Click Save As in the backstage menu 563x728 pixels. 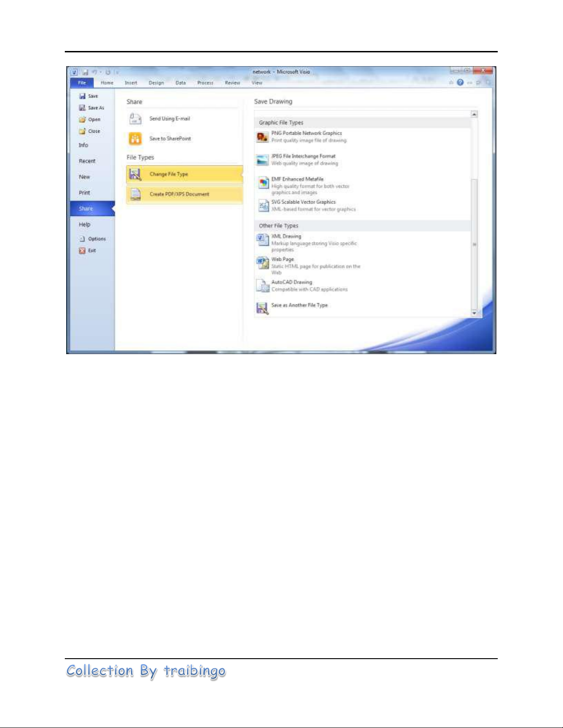(96, 108)
